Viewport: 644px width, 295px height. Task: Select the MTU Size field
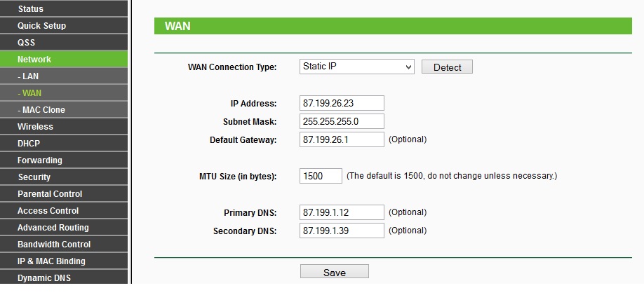coord(321,176)
